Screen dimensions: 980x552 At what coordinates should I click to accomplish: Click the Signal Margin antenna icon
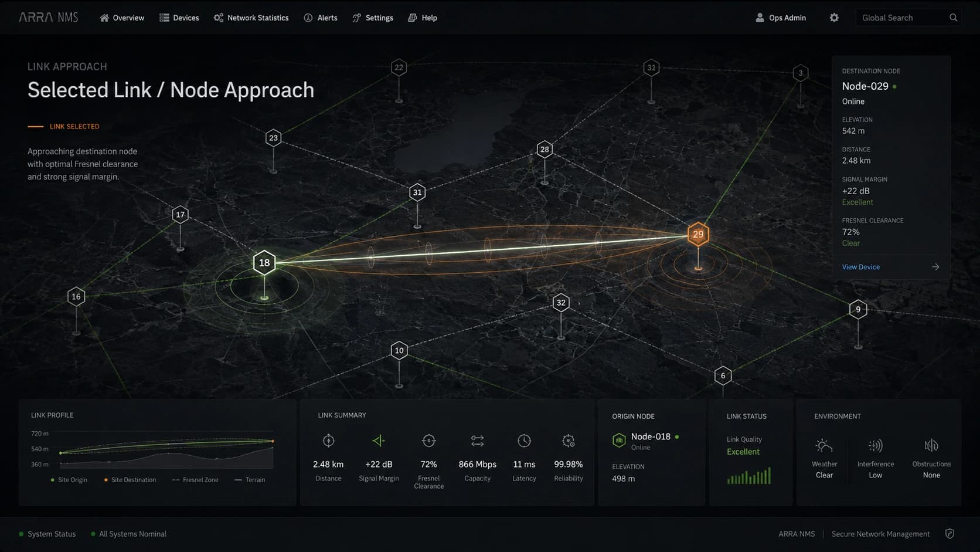[379, 441]
